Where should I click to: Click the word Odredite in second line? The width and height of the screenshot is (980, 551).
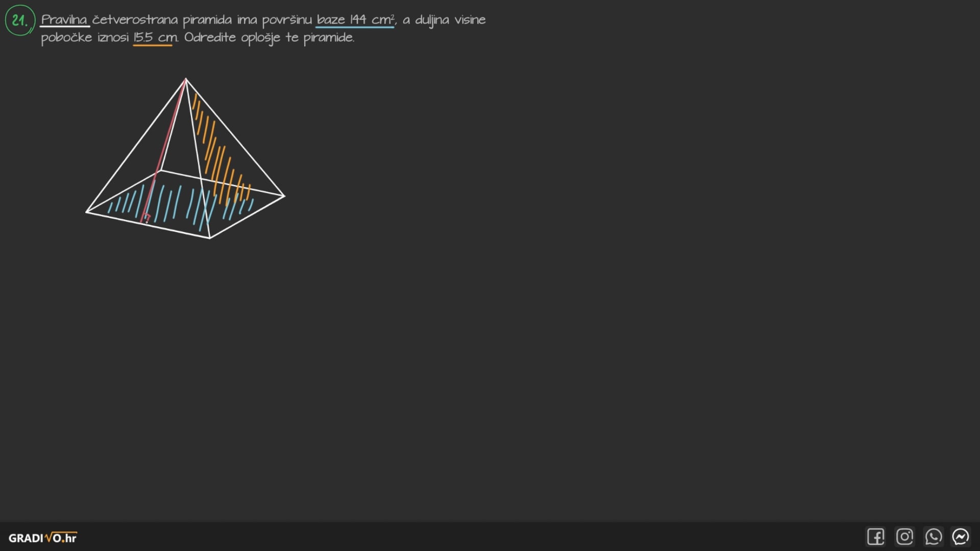tap(210, 38)
